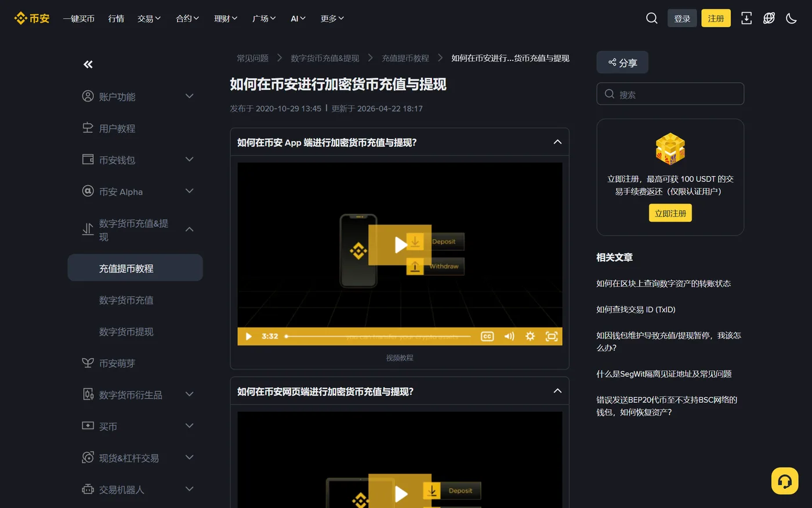Click the 立即注册 button
This screenshot has height=508, width=812.
tap(670, 213)
